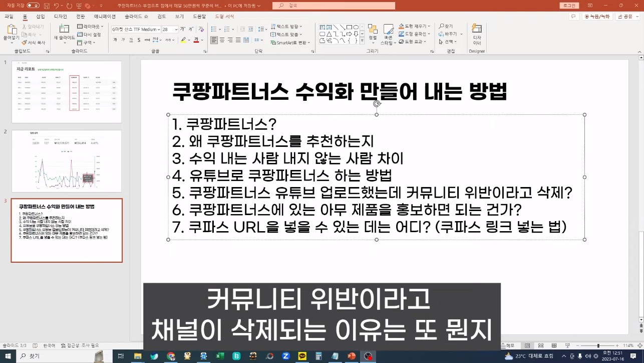Screen dimensions: 644x363
Task: Select justify text alignment
Action: pyautogui.click(x=239, y=40)
